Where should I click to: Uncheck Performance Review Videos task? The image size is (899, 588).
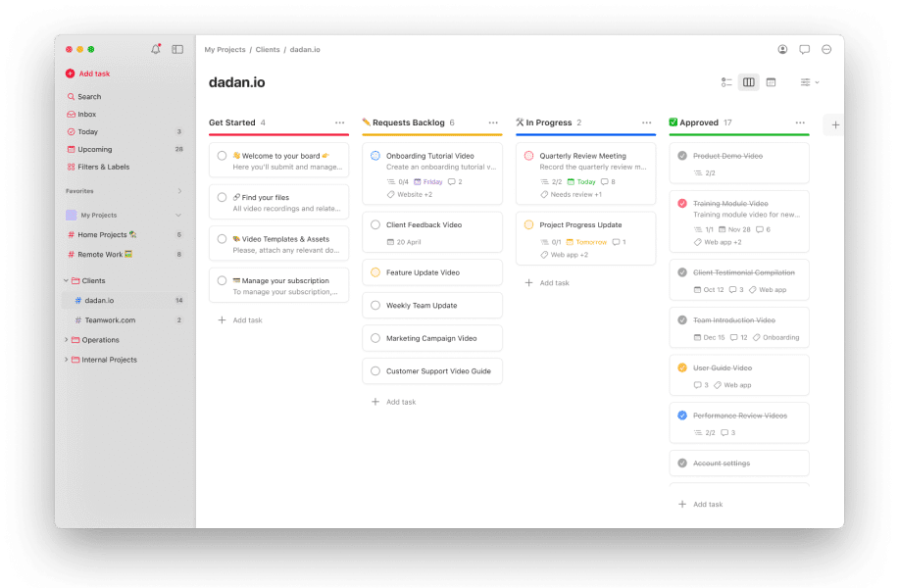[682, 416]
